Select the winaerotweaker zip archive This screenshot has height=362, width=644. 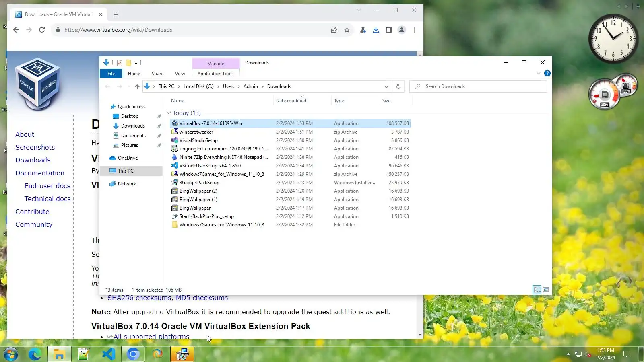pos(290,132)
